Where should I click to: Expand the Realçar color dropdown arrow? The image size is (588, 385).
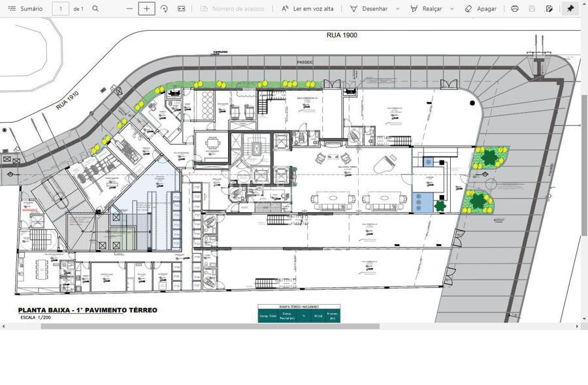[x=451, y=8]
